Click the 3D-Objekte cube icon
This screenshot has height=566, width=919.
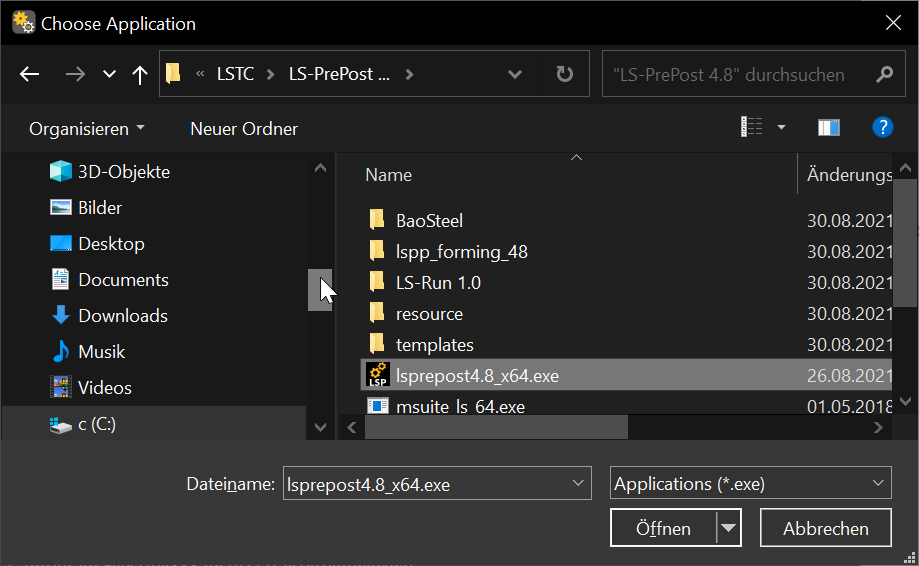[60, 171]
